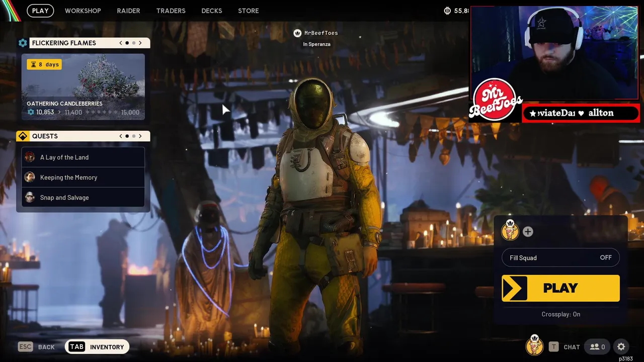Click the Mr BeefToes logo on the stream overlay
The height and width of the screenshot is (362, 644).
(x=495, y=100)
